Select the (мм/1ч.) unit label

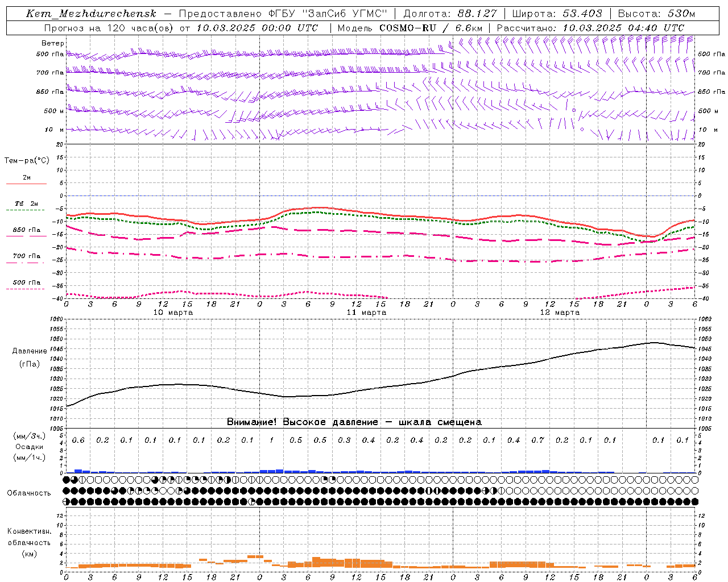coord(29,458)
